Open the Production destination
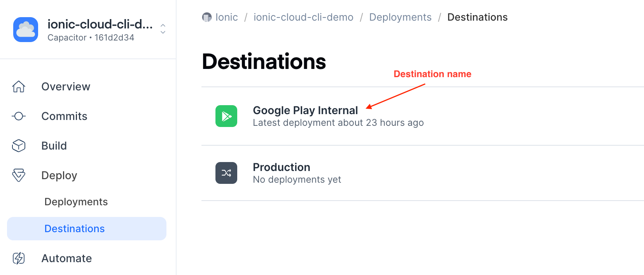644x275 pixels. [282, 167]
